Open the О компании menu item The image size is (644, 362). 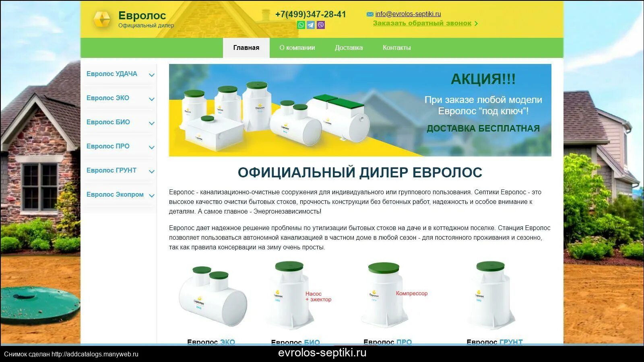297,48
